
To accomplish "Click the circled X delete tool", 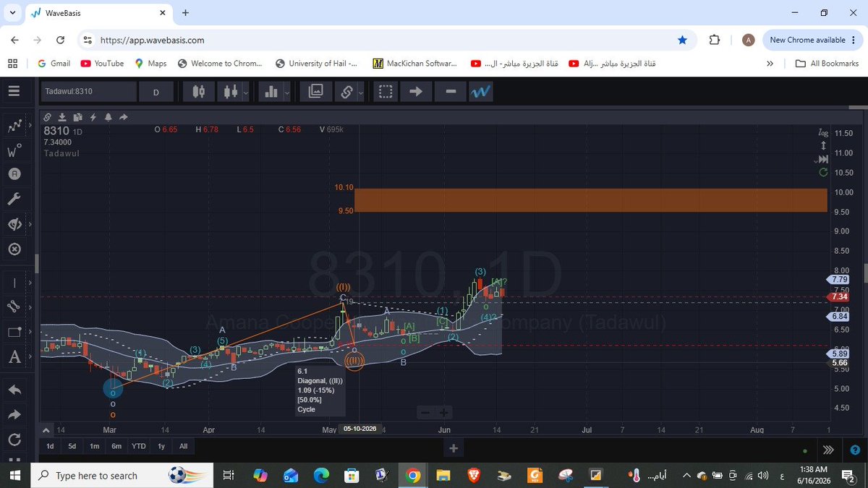I will coord(14,249).
